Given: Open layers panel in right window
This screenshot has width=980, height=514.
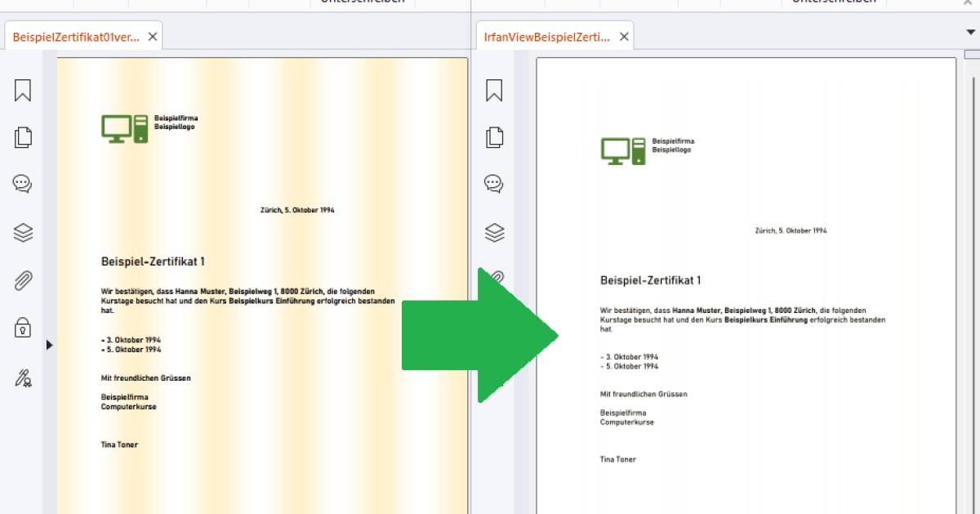Looking at the screenshot, I should 494,233.
